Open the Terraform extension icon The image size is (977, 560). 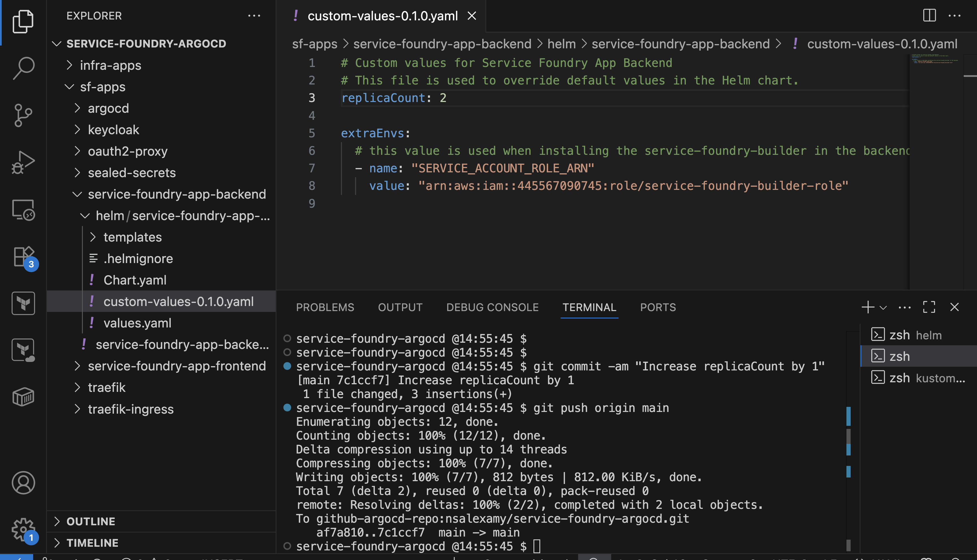tap(23, 303)
